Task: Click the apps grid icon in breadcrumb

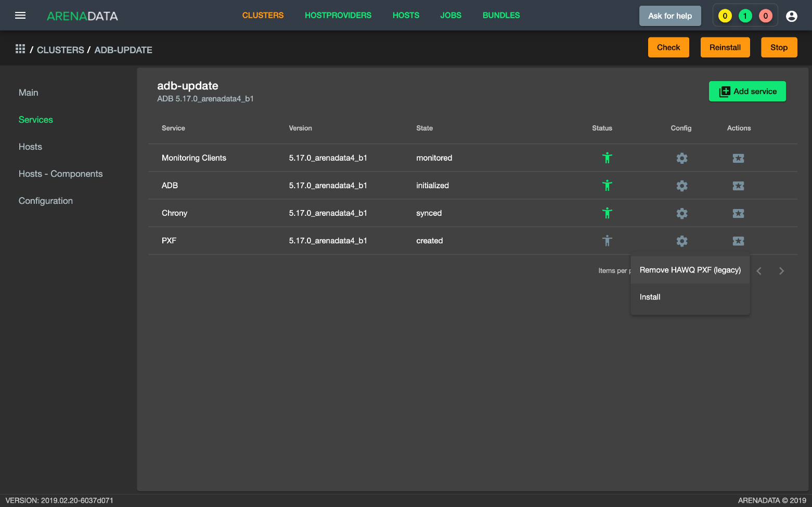Action: tap(20, 49)
